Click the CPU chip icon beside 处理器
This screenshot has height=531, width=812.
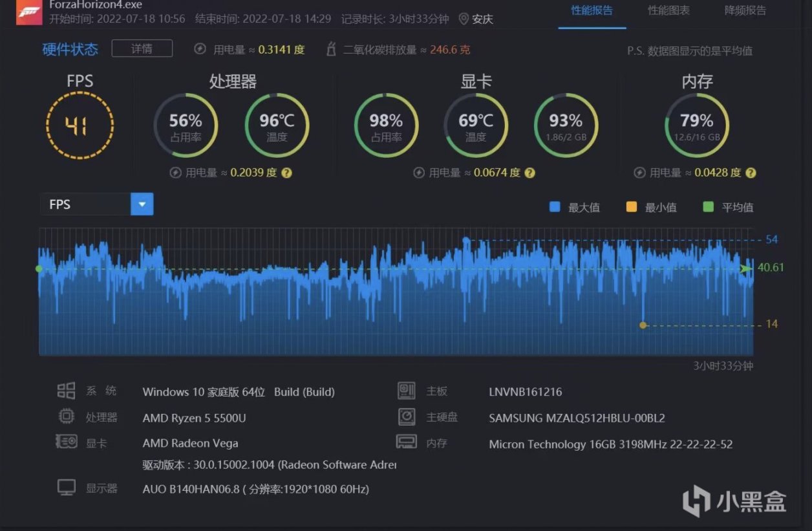(66, 417)
